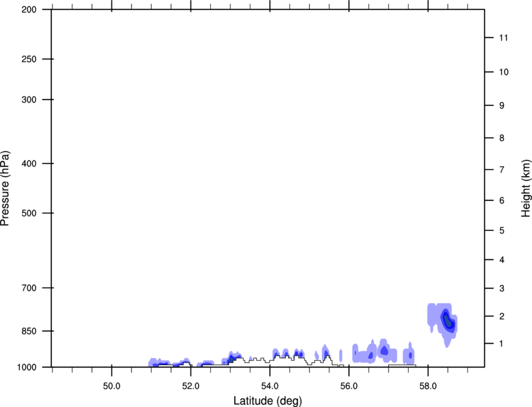
Task: Click the 850 pressure tick label
Action: pos(29,331)
